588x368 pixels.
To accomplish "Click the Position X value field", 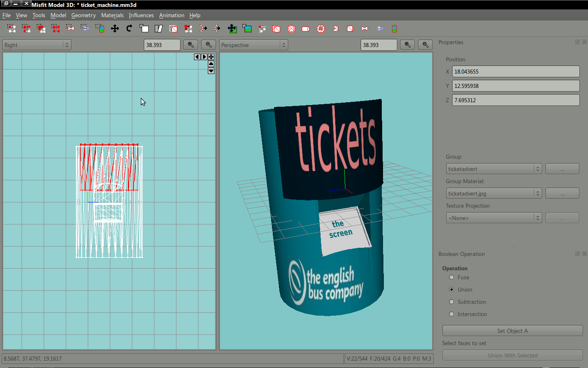I will pos(515,72).
